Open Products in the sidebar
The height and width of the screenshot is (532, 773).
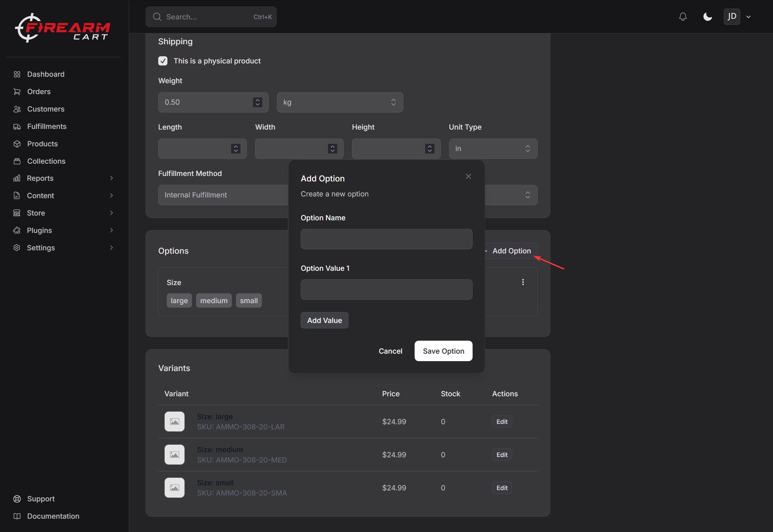pyautogui.click(x=42, y=144)
